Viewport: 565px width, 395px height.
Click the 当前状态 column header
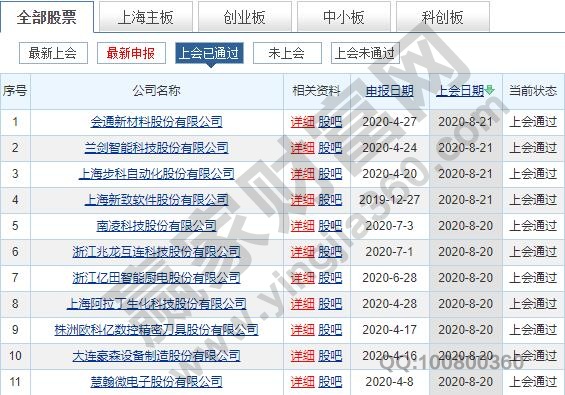click(533, 91)
